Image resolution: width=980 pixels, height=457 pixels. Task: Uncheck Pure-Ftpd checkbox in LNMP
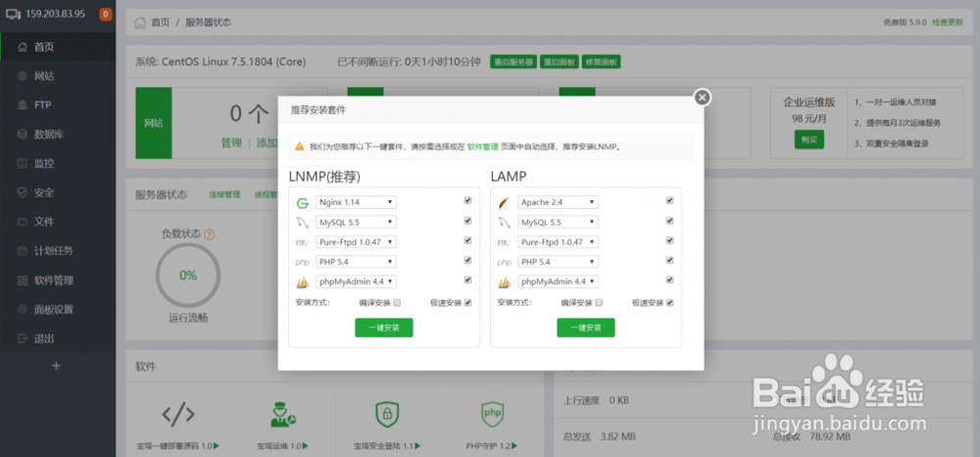[x=467, y=240]
